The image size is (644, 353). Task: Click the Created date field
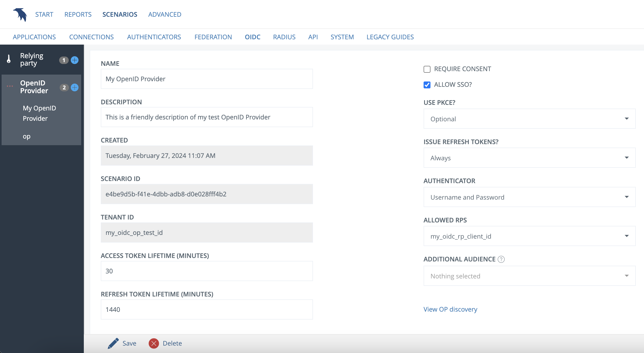pos(207,156)
